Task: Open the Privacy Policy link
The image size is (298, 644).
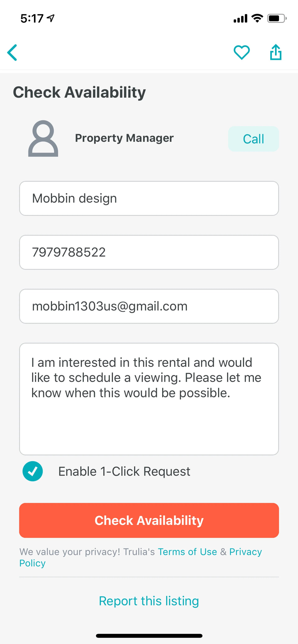Action: point(245,552)
